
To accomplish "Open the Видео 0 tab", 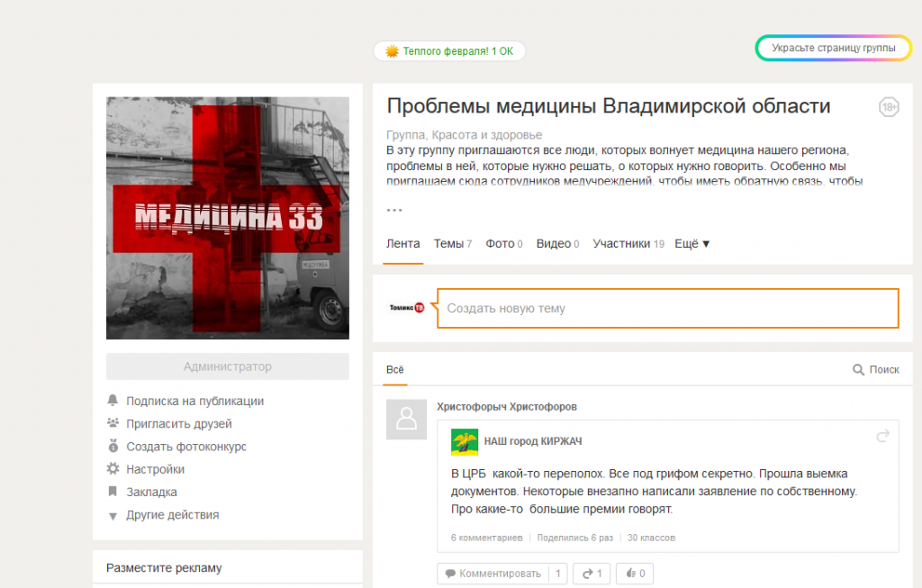I will 557,243.
